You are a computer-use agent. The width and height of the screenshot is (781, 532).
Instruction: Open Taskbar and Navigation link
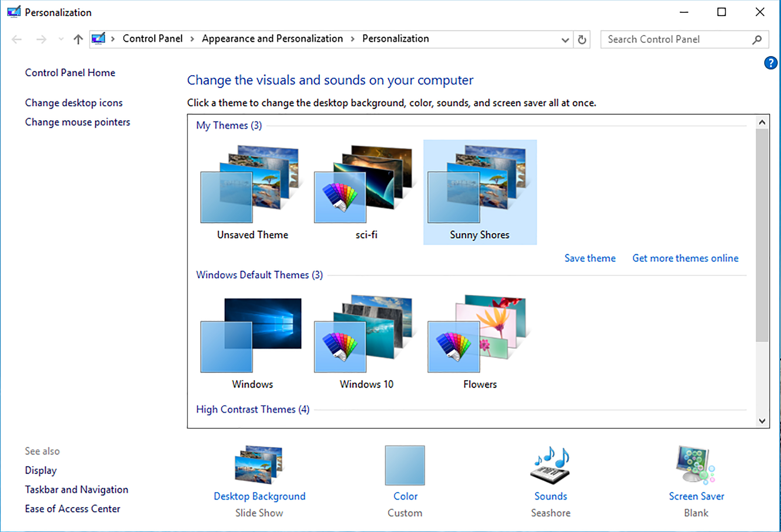(77, 490)
